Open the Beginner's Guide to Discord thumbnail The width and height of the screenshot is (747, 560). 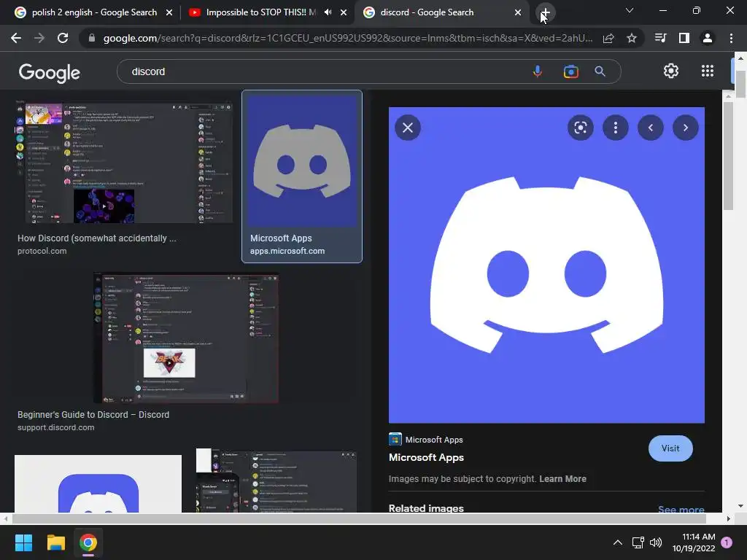point(186,338)
